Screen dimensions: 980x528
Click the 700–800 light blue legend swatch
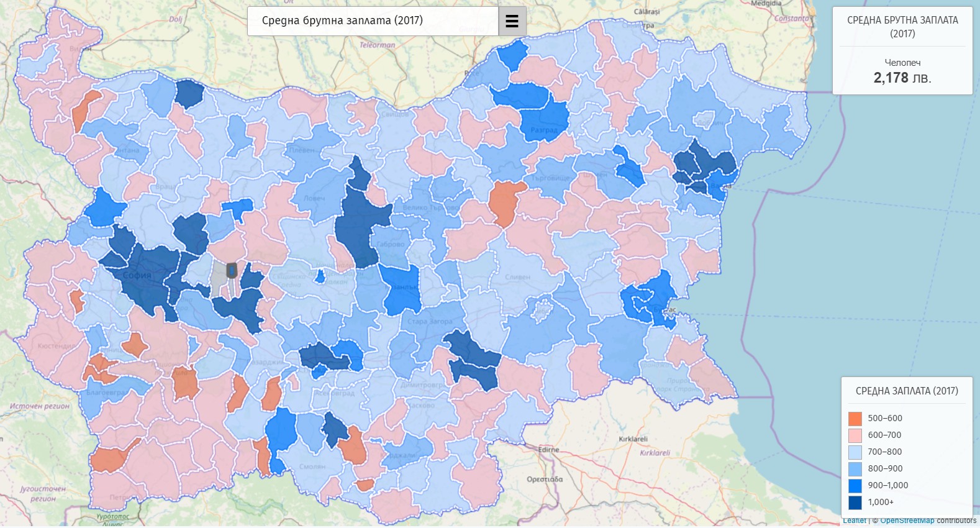coord(855,452)
